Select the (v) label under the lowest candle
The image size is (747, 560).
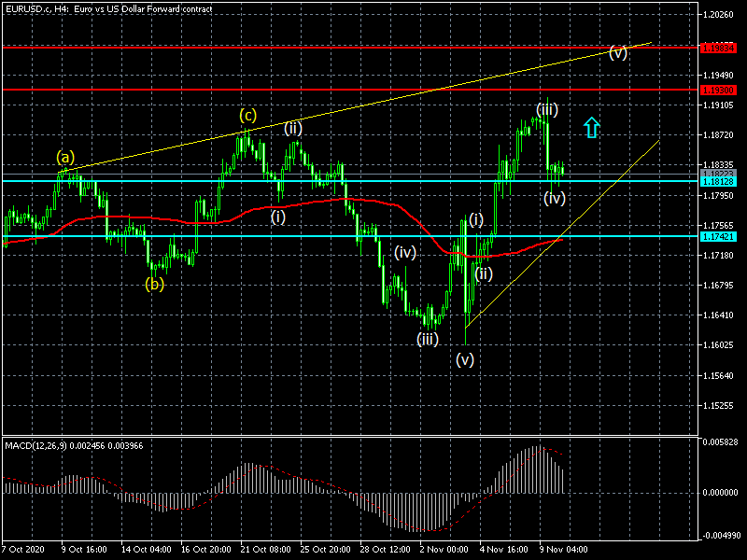[x=464, y=359]
